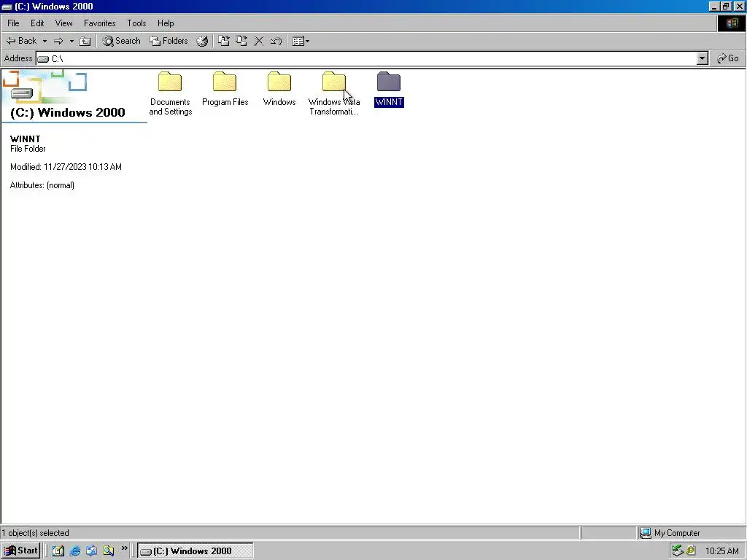Select the Program Files folder
Image resolution: width=747 pixels, height=560 pixels.
(225, 90)
